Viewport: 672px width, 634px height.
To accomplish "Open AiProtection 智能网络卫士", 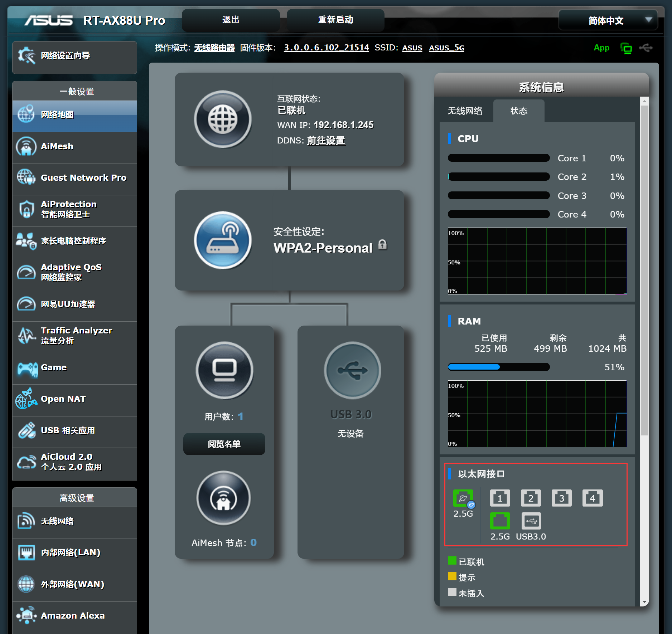I will point(74,210).
